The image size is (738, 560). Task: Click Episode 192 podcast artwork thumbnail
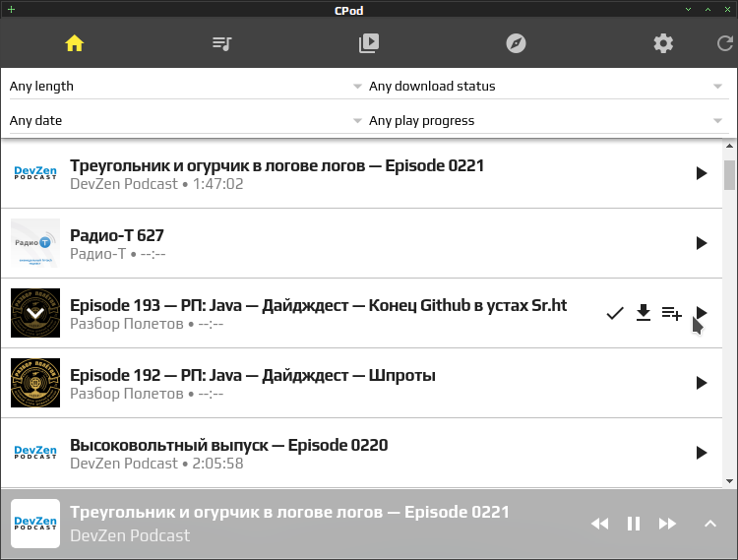tap(35, 383)
